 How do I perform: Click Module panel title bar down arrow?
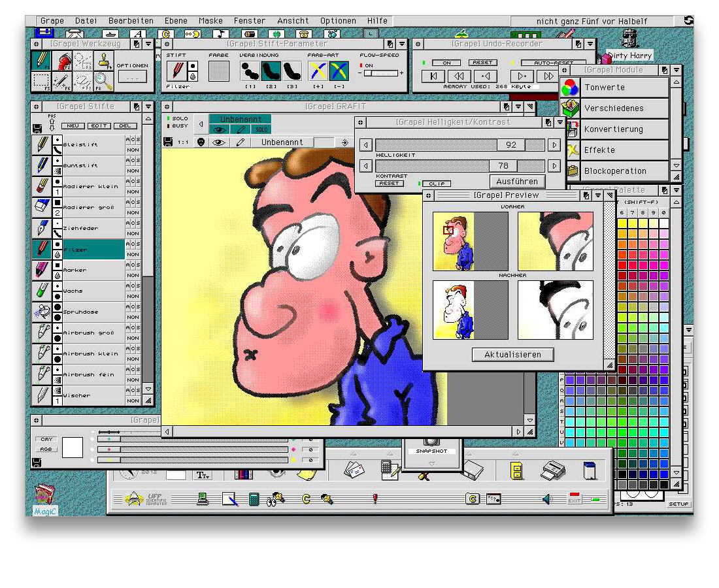tap(677, 70)
